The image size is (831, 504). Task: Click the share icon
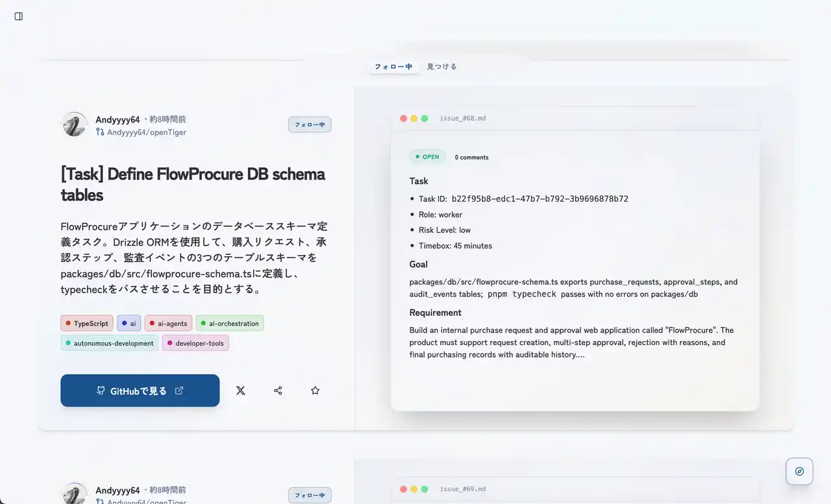coord(278,390)
